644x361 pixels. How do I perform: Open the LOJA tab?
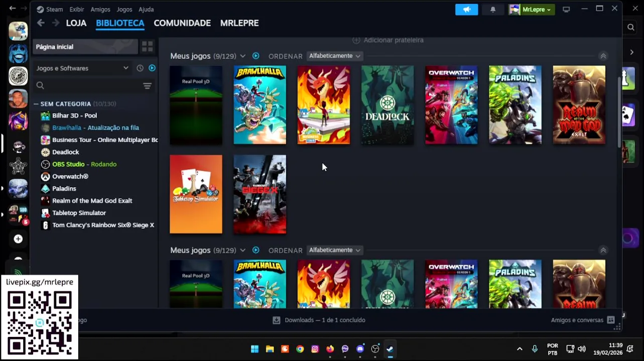point(76,23)
